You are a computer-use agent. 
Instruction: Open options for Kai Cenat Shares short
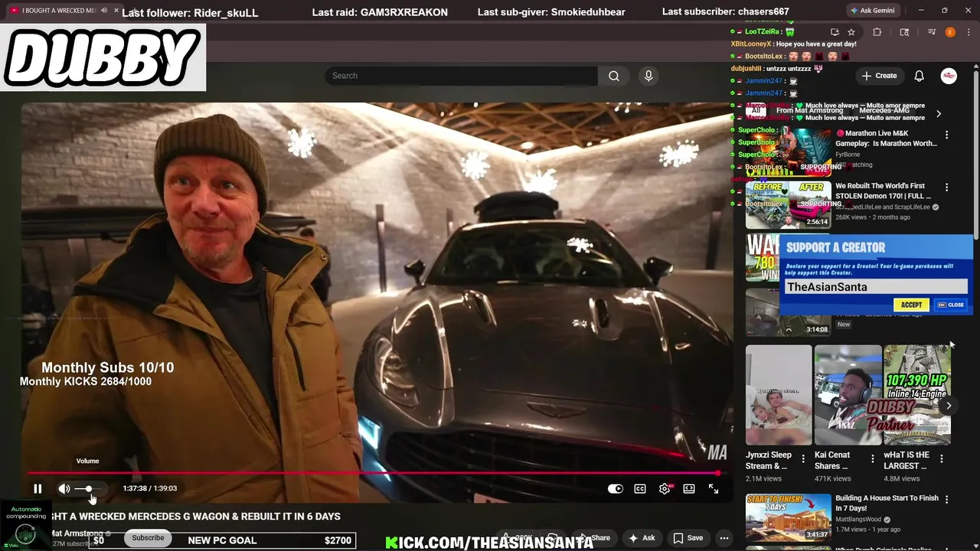(x=872, y=459)
